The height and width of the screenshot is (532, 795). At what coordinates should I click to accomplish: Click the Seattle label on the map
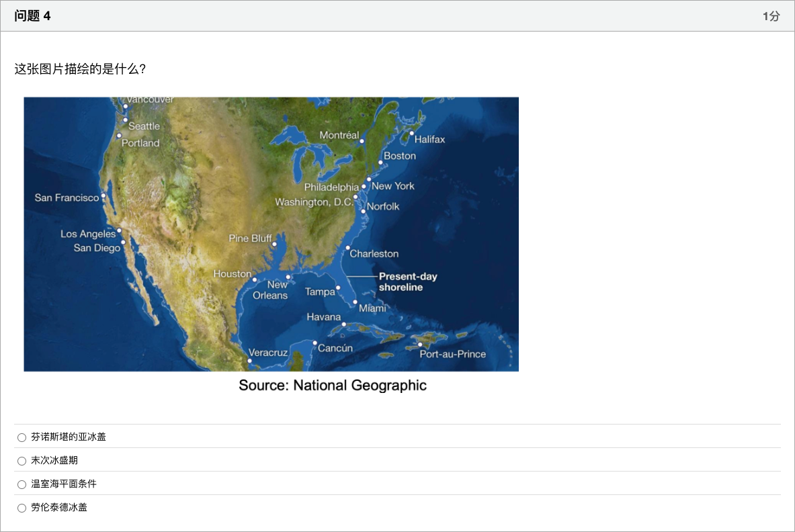click(x=144, y=126)
